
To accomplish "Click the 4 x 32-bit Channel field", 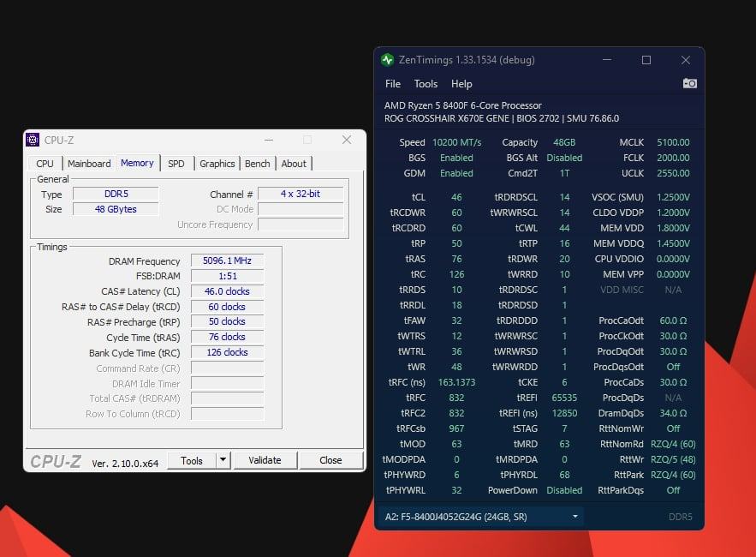I will [x=301, y=194].
